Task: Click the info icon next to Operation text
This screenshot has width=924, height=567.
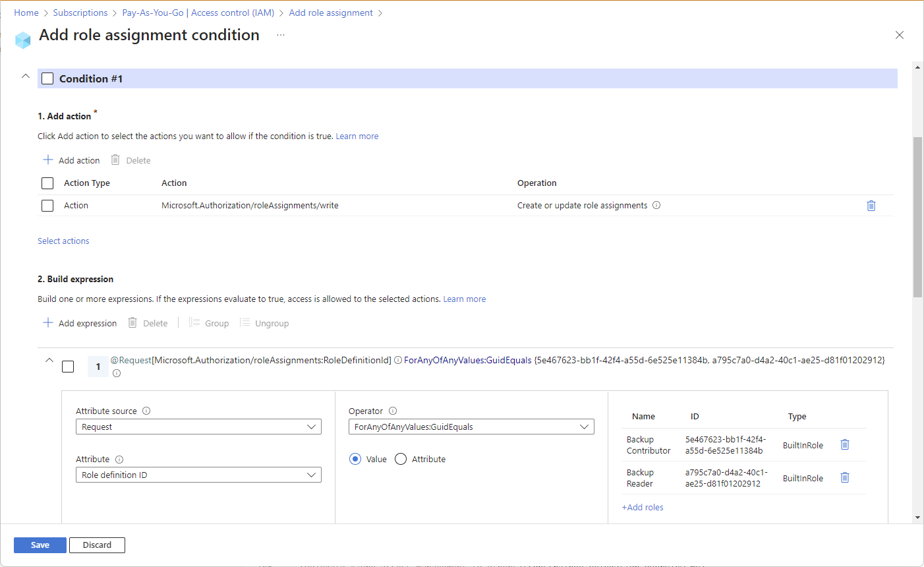Action: point(656,206)
